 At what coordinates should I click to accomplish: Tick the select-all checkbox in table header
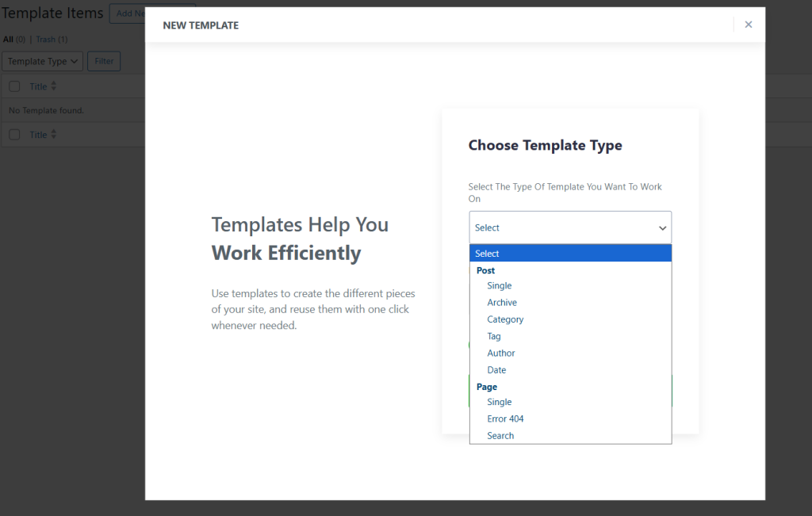pyautogui.click(x=14, y=86)
